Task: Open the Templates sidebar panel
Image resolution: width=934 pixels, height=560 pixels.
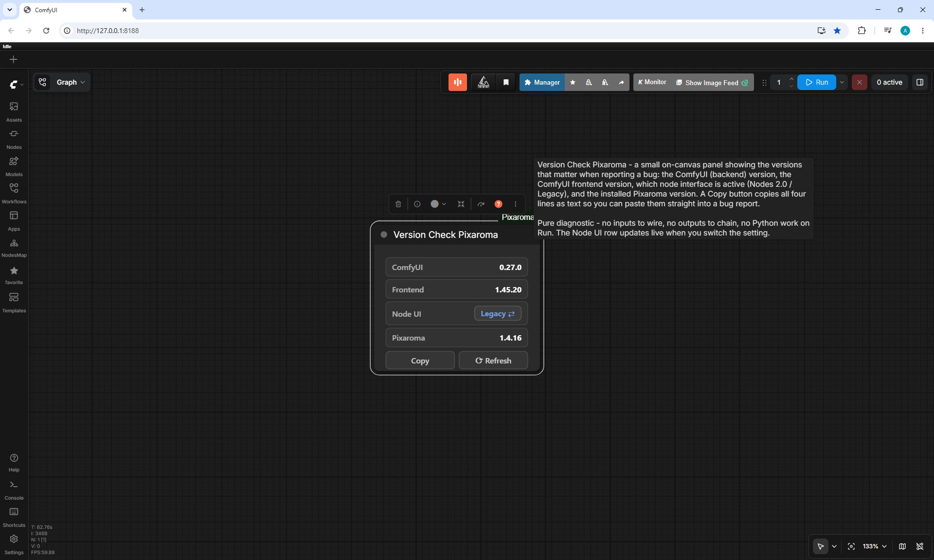Action: [x=14, y=303]
